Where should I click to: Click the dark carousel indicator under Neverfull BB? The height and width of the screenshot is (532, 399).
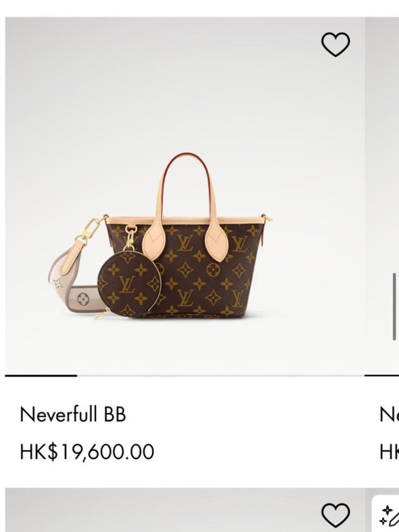[41, 375]
